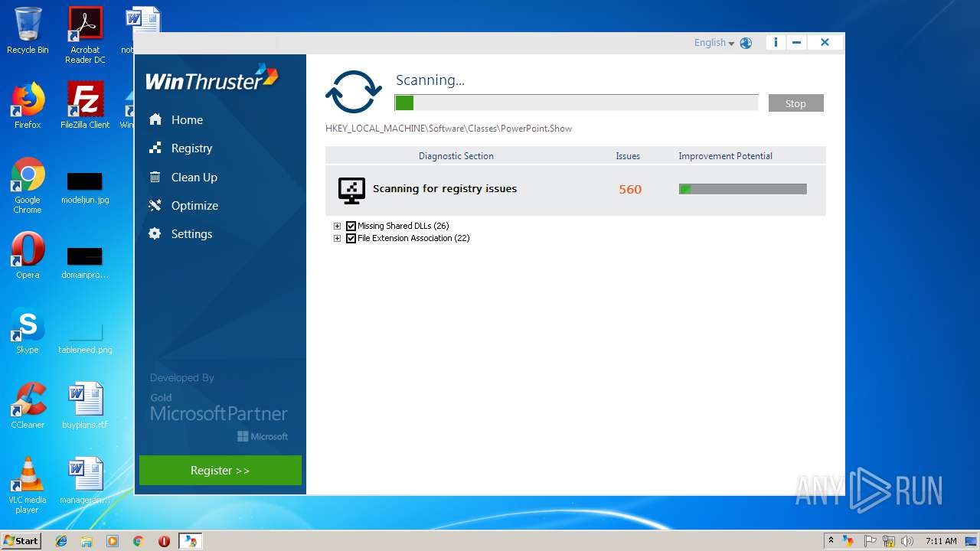Click the scanning progress bar

577,103
